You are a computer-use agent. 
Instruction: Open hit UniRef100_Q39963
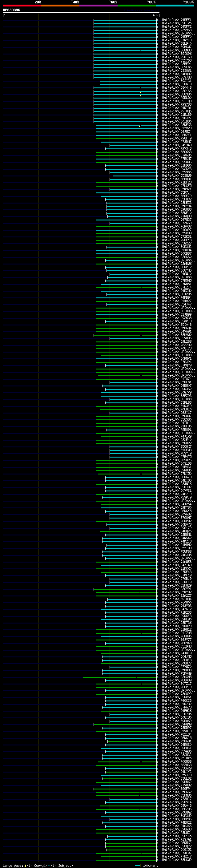[x=176, y=30]
